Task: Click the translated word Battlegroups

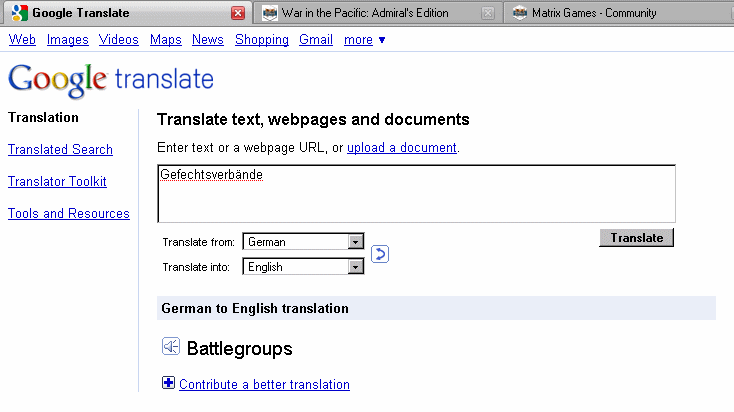Action: point(240,349)
